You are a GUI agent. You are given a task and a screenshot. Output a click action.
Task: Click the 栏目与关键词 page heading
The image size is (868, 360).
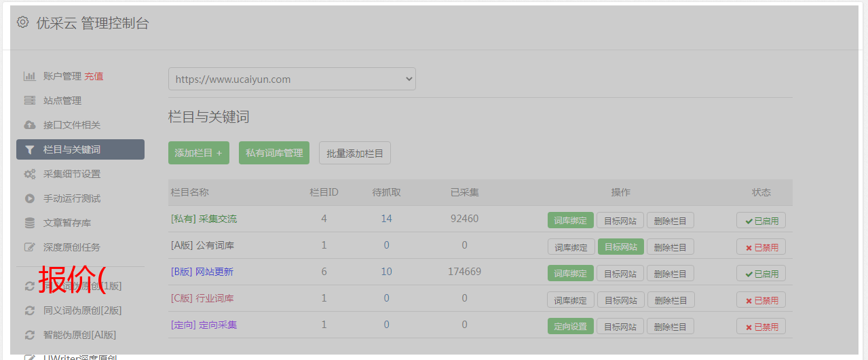point(209,117)
